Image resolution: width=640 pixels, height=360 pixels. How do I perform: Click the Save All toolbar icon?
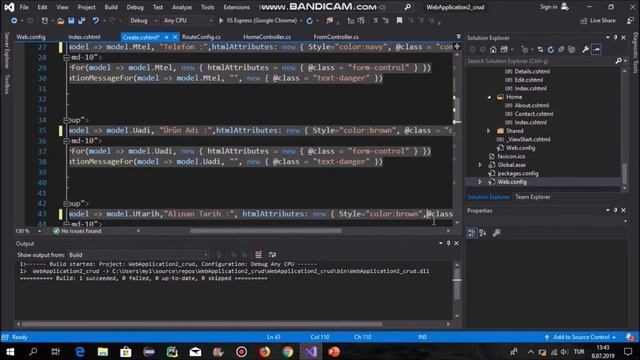pyautogui.click(x=82, y=20)
